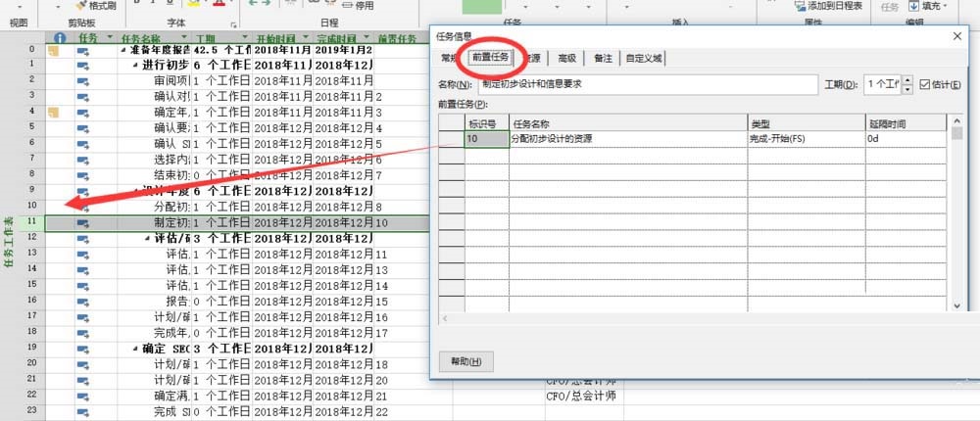The height and width of the screenshot is (421, 980).
Task: Click the task mode icon in row 20
Action: [83, 364]
